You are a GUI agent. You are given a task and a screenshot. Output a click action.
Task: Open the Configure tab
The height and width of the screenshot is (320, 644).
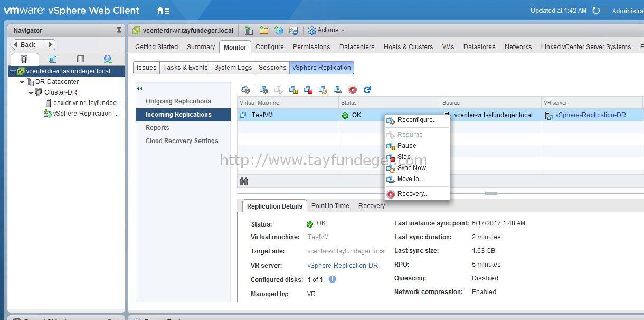(270, 47)
